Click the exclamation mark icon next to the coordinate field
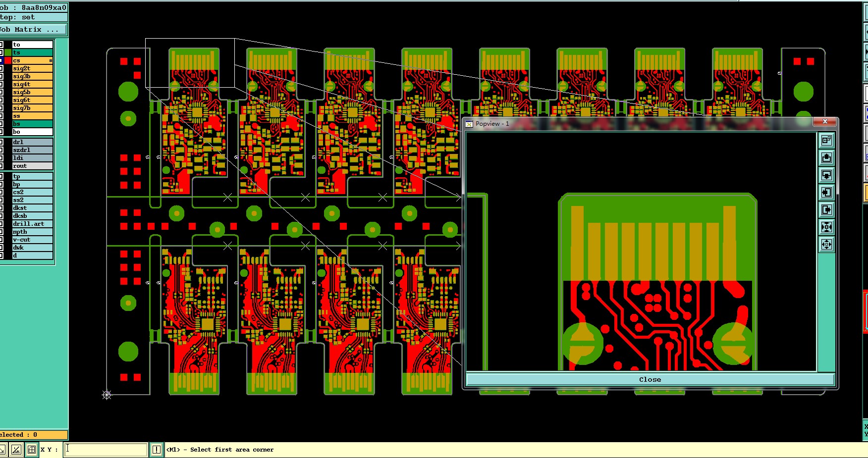The width and height of the screenshot is (868, 458). tap(157, 450)
